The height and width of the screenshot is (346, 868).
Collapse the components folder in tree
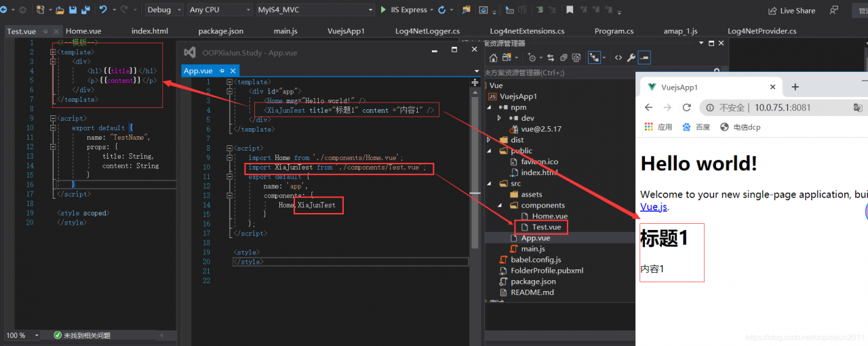[x=501, y=206]
